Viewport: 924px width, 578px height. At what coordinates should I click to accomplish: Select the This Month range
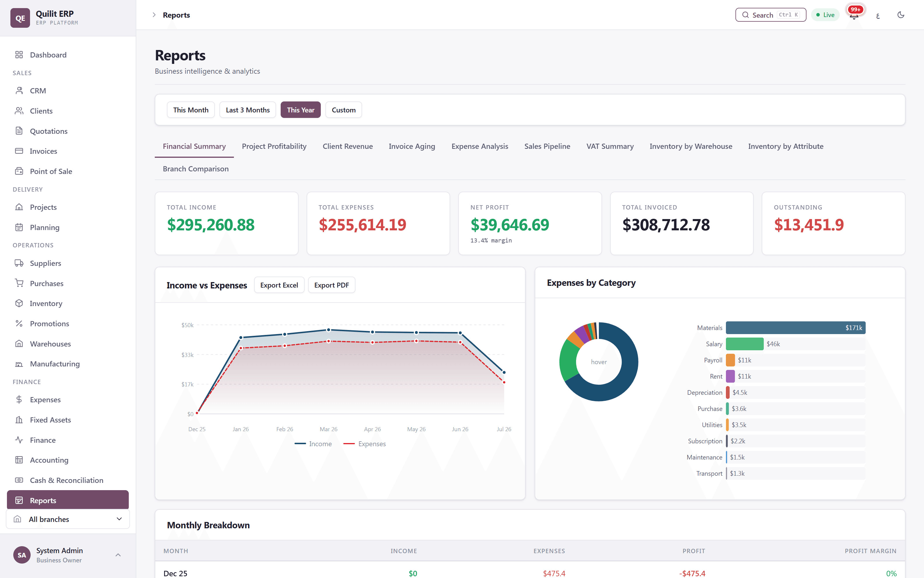[191, 110]
